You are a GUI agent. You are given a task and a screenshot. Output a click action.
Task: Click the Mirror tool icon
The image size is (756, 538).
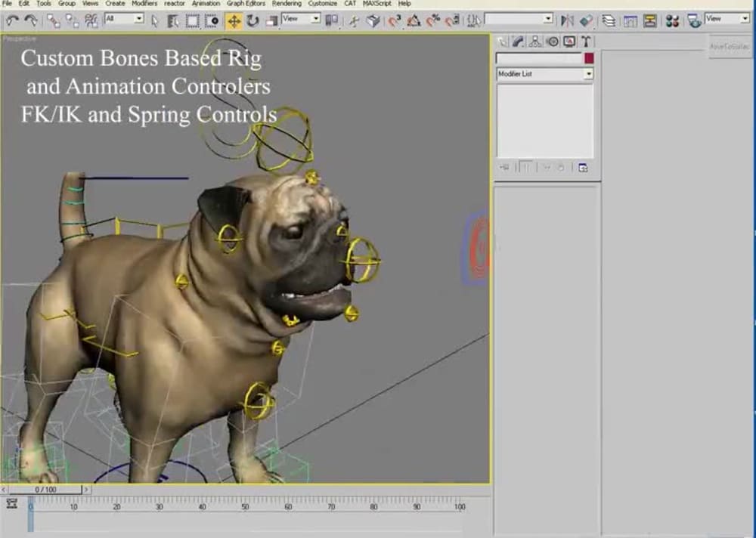click(x=567, y=20)
